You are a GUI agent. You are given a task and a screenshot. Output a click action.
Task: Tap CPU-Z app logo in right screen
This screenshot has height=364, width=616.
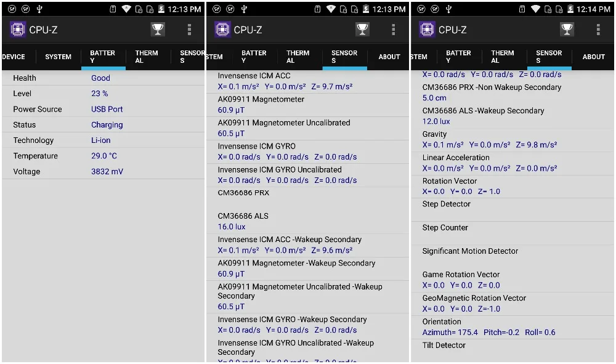pyautogui.click(x=427, y=30)
